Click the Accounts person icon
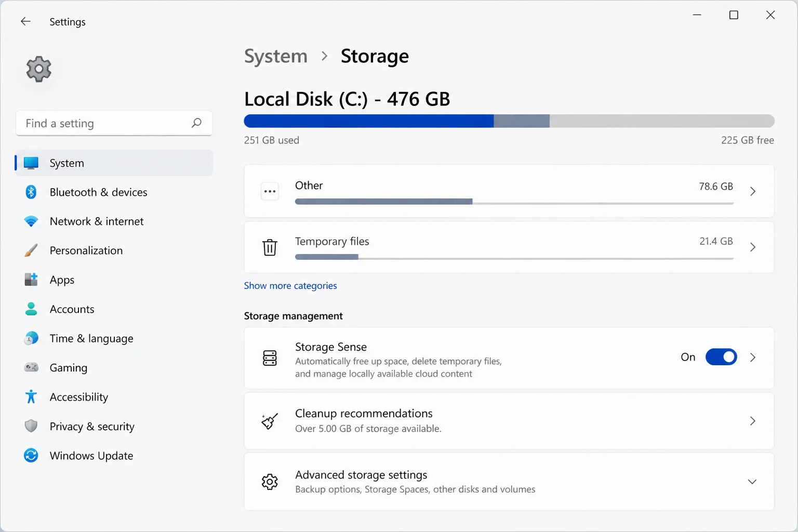798x532 pixels. [x=31, y=309]
